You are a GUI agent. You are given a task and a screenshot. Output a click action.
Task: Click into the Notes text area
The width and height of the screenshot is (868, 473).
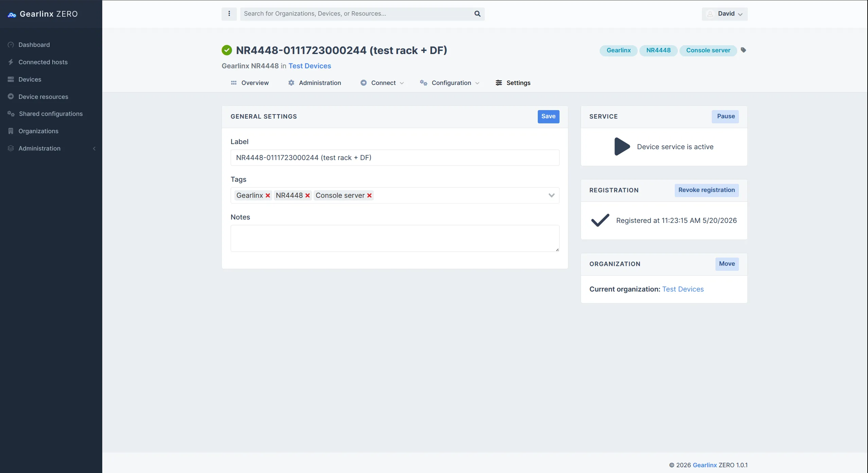coord(395,238)
